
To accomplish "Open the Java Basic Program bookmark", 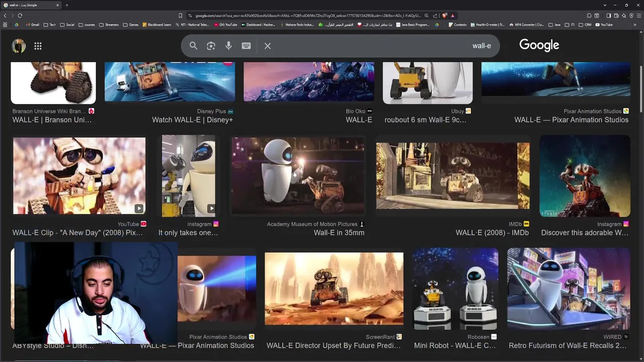I will (x=412, y=25).
